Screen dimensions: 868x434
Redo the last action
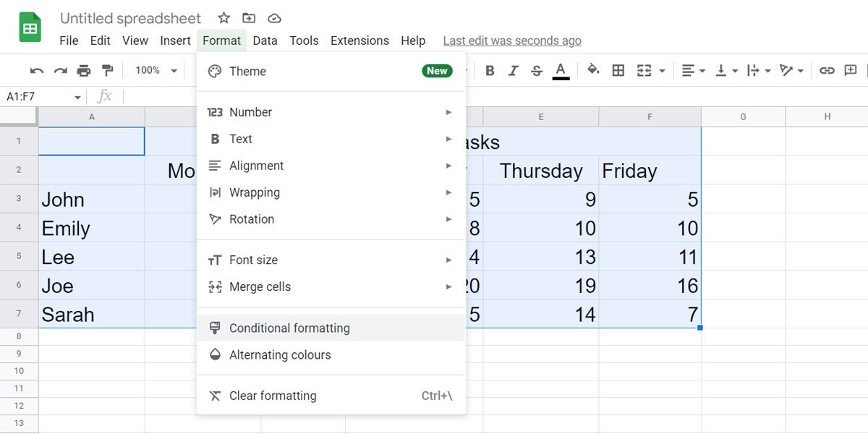[x=61, y=70]
